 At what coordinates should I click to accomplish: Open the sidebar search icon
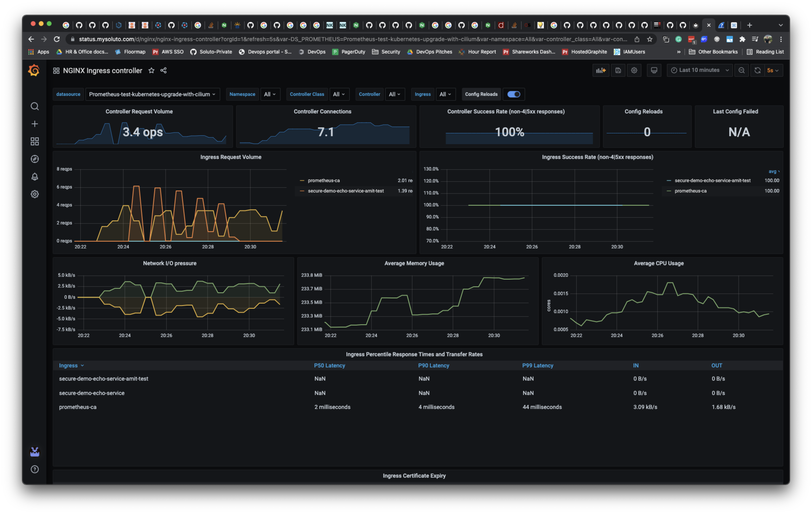point(35,106)
